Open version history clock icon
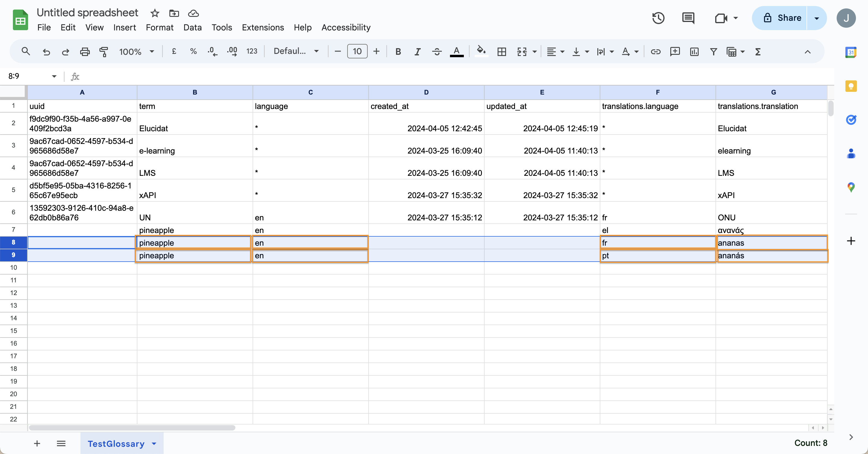 [658, 18]
